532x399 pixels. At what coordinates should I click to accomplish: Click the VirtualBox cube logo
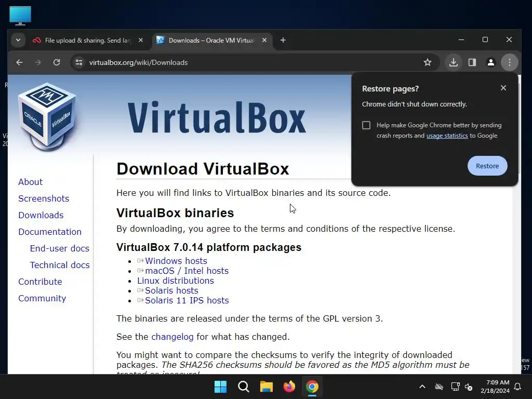click(x=47, y=116)
